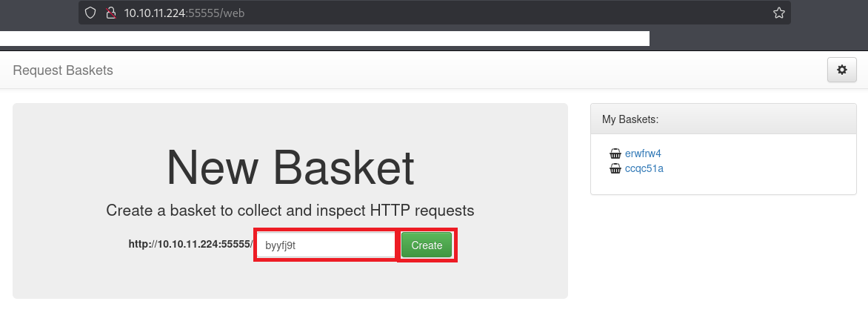Click the Request Baskets navbar title
868x324 pixels.
[x=63, y=70]
